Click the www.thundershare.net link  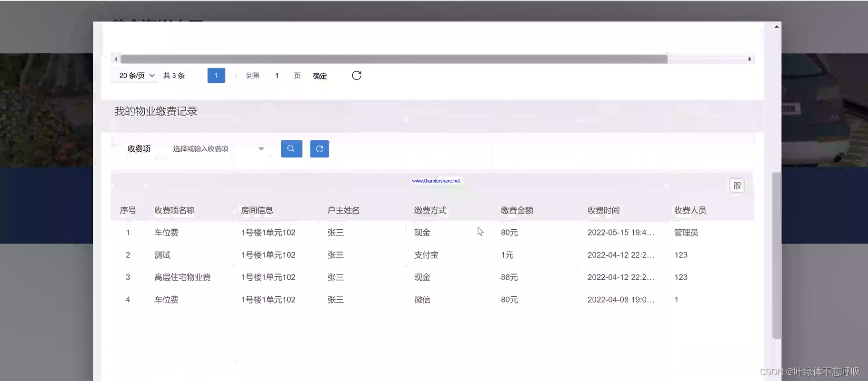(436, 181)
